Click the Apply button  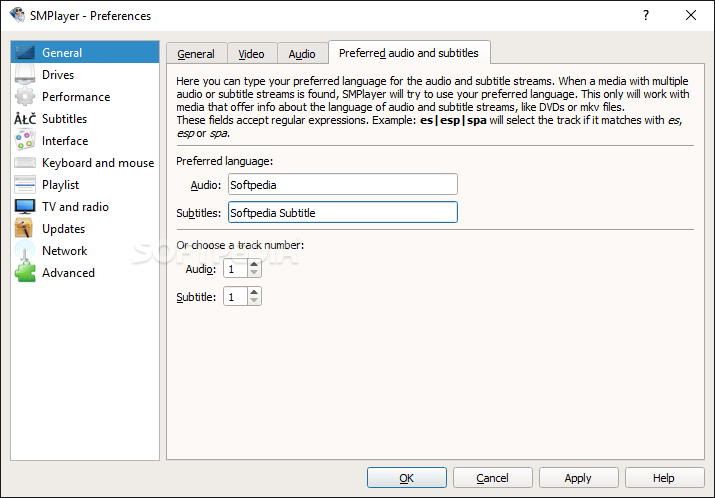578,477
